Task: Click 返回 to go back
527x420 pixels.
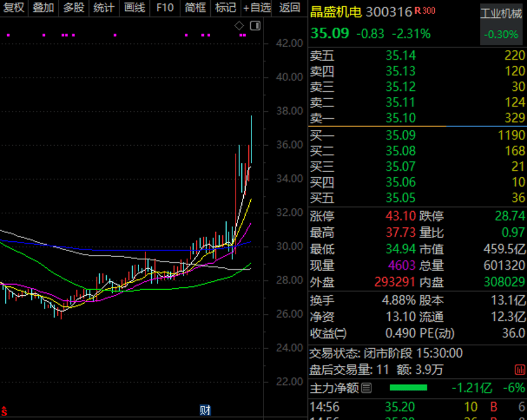Action: coord(290,8)
